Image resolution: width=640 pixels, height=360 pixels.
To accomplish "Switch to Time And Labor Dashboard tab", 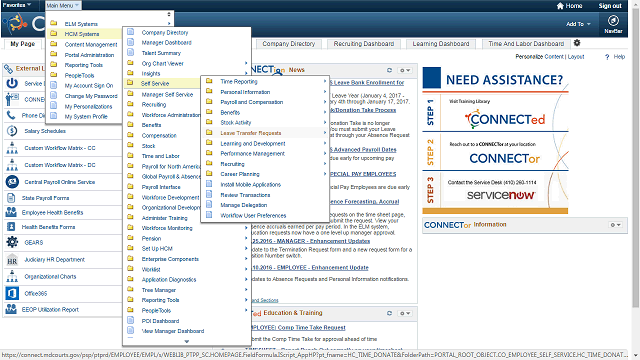I will coord(526,44).
